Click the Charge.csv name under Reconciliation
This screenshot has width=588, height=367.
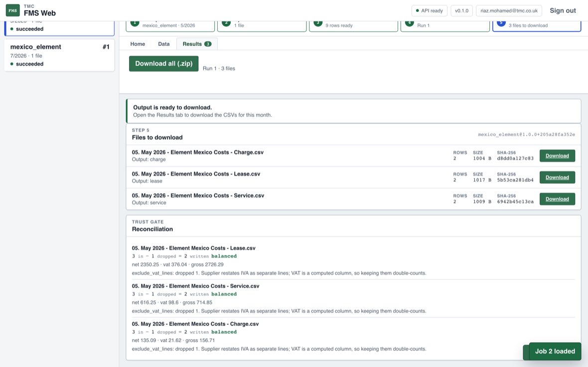tap(195, 324)
